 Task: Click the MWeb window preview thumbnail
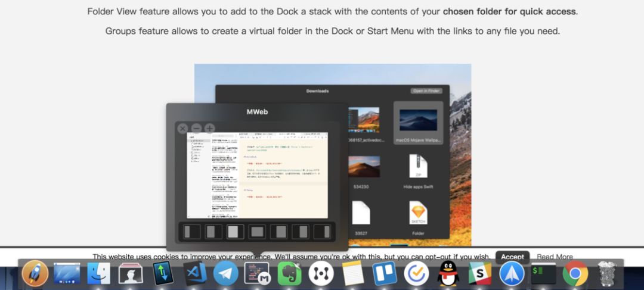[x=258, y=175]
